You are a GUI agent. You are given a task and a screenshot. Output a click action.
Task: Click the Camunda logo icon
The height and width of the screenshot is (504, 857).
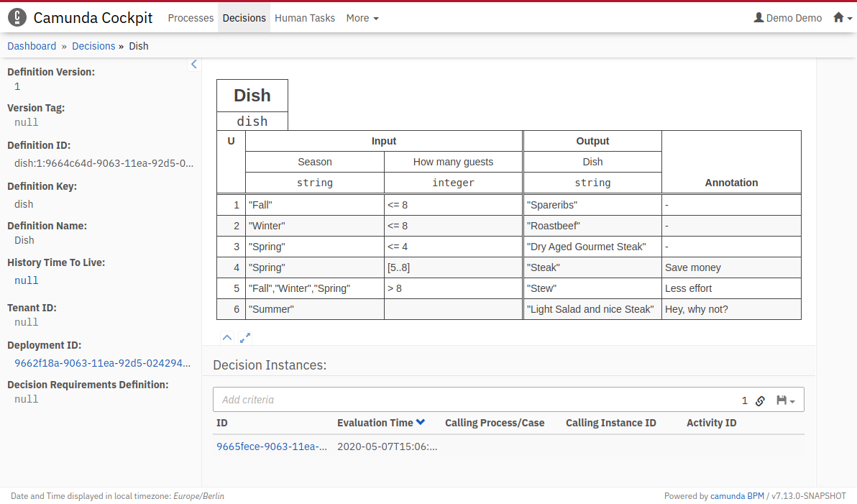(x=18, y=18)
